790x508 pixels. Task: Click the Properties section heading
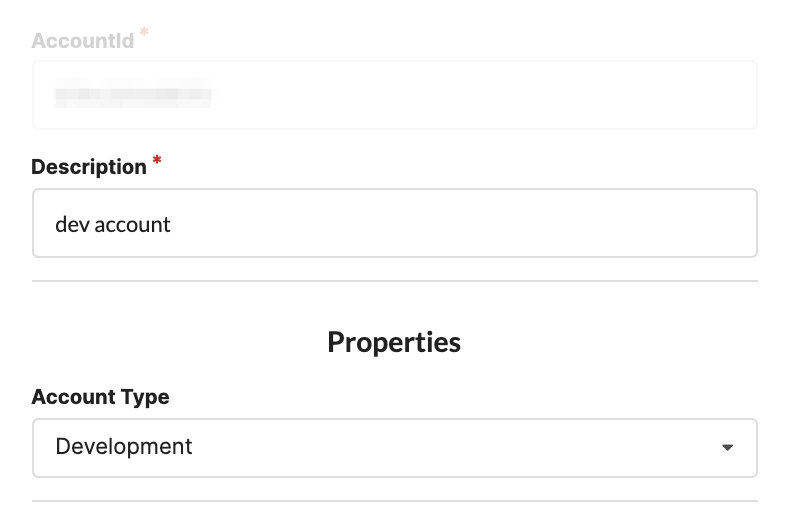(394, 342)
